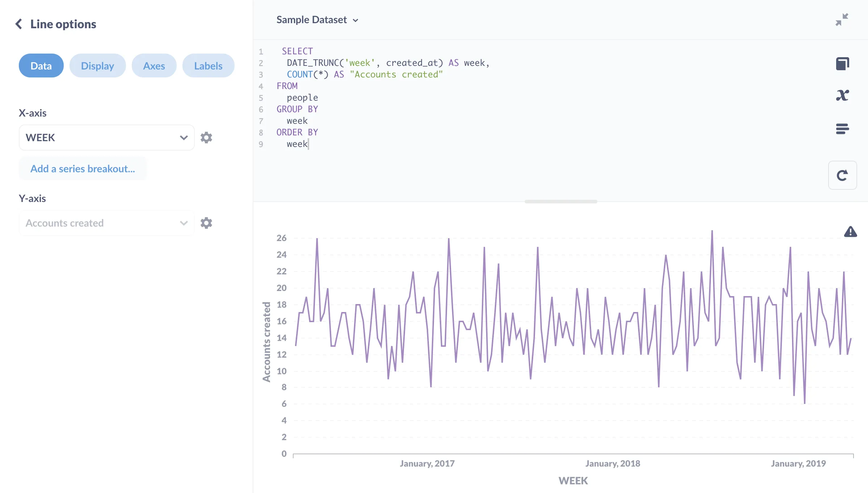Open the data reference book icon
Viewport: 868px width, 493px height.
[x=842, y=64]
